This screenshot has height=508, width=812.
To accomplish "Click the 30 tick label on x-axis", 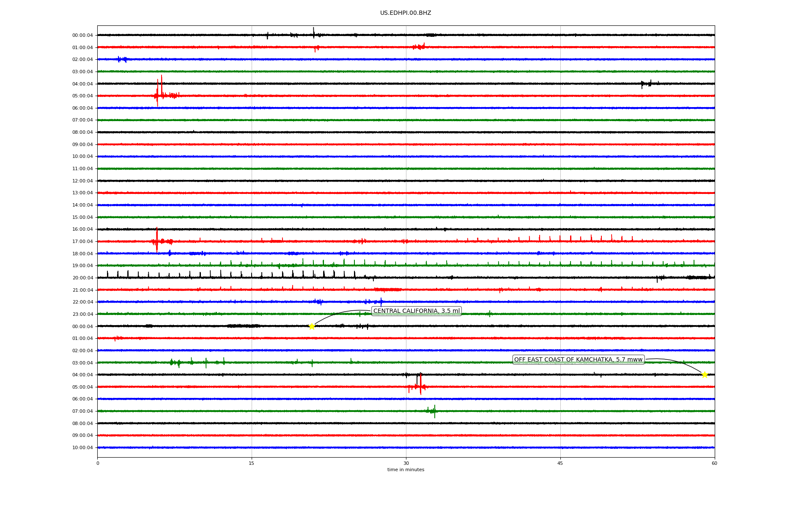I will (406, 463).
